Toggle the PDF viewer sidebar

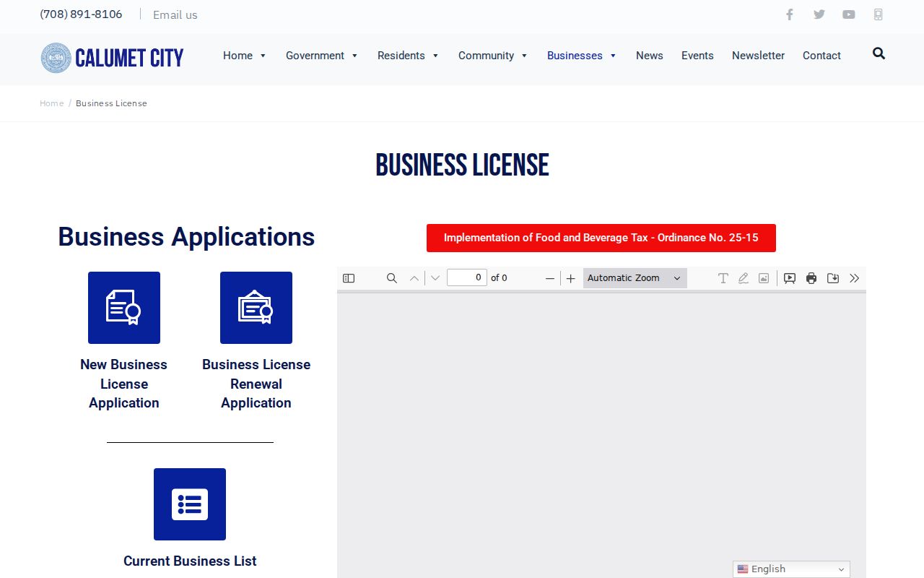coord(349,278)
